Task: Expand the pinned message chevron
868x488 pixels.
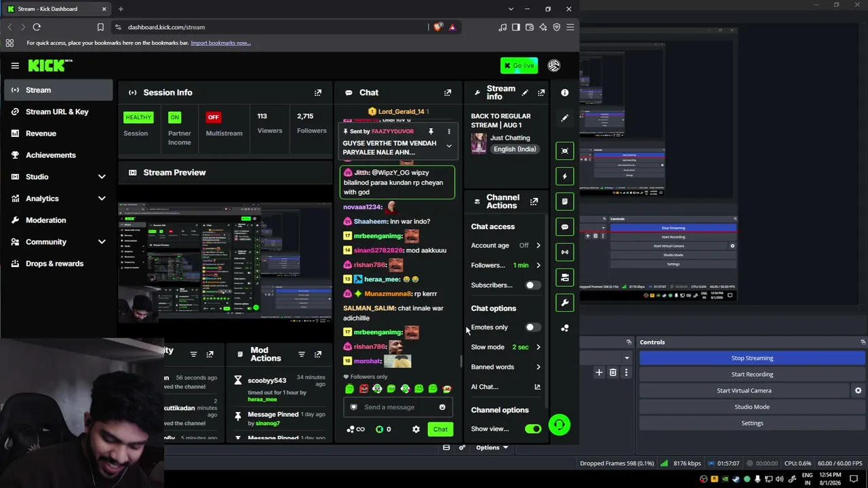Action: click(x=449, y=146)
